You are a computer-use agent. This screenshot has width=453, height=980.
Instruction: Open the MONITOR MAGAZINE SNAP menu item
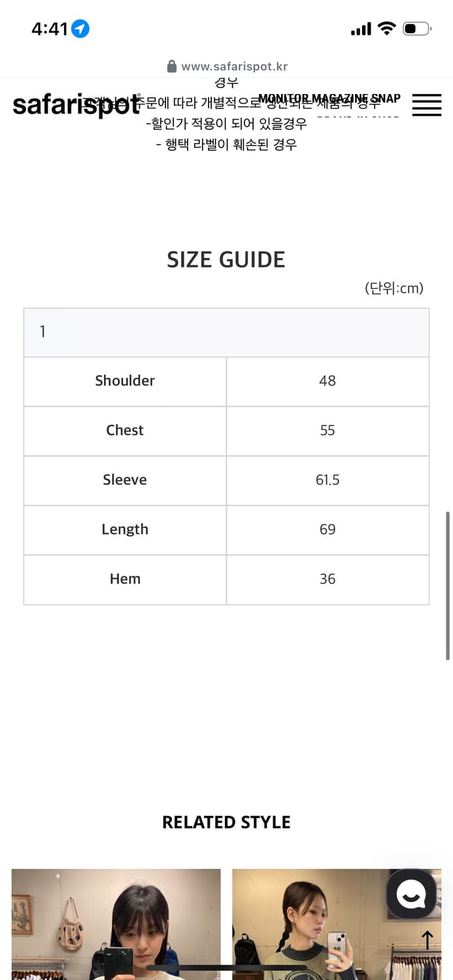pos(330,98)
